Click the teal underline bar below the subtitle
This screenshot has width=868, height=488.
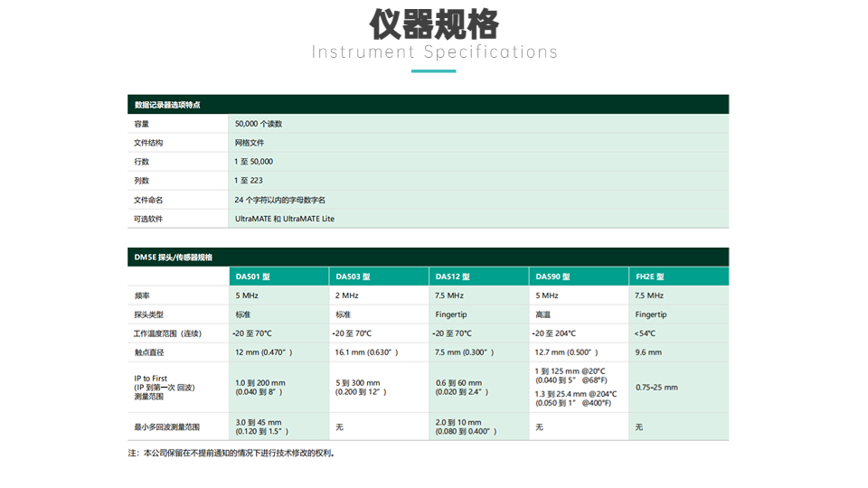pyautogui.click(x=434, y=70)
